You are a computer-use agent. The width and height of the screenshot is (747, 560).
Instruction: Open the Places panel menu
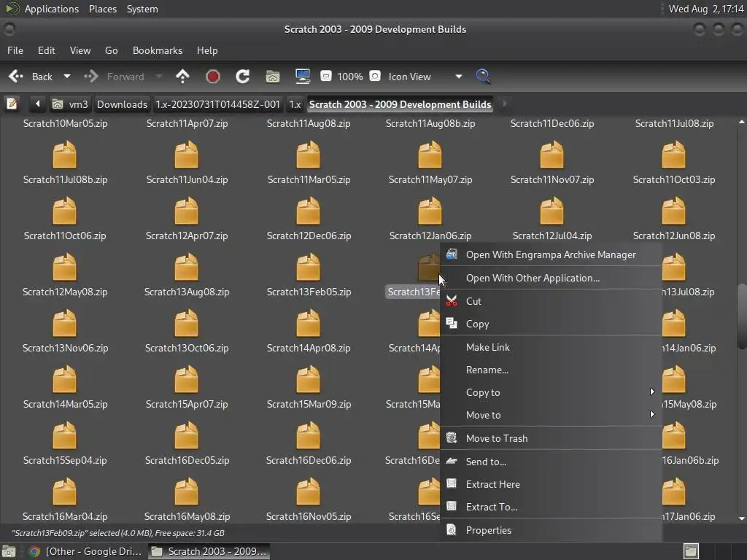pyautogui.click(x=103, y=9)
